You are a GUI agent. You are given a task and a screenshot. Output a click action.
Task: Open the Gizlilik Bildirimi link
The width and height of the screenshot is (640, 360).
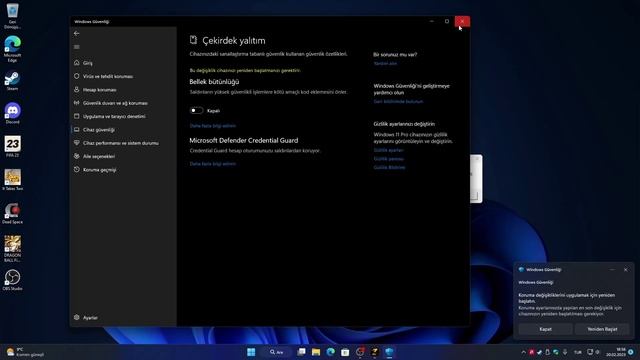point(389,167)
